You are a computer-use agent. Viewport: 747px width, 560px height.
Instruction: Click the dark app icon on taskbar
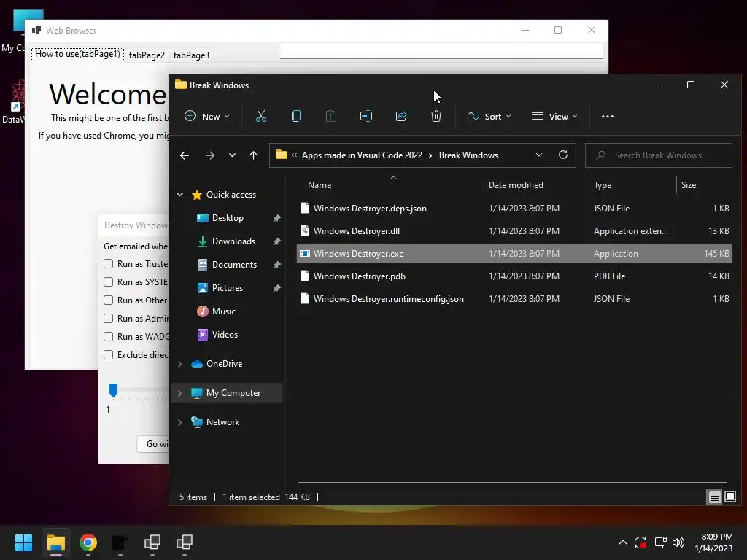point(120,542)
